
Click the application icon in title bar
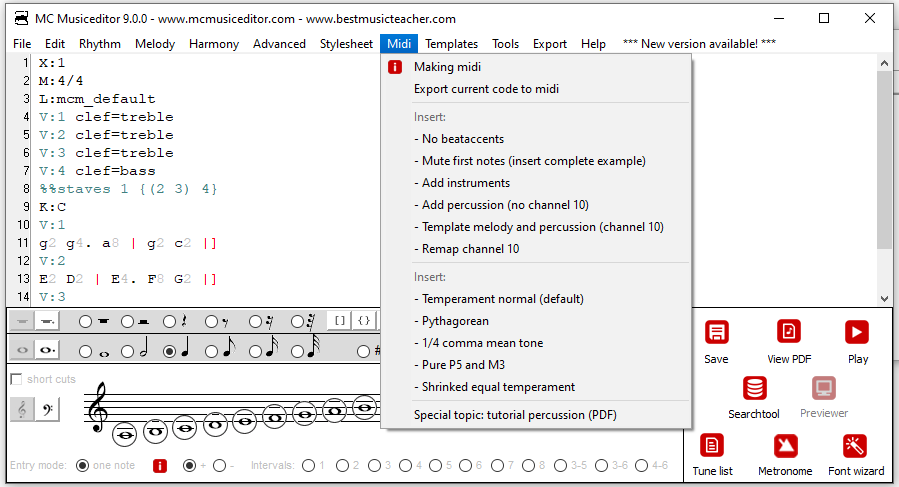pyautogui.click(x=22, y=18)
